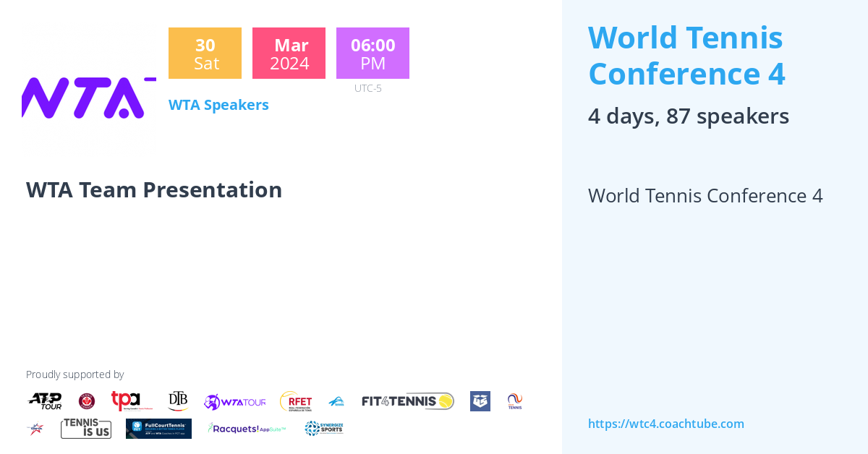Click the blue shield sponsor logo
Viewport: 868px width, 454px height.
click(480, 401)
